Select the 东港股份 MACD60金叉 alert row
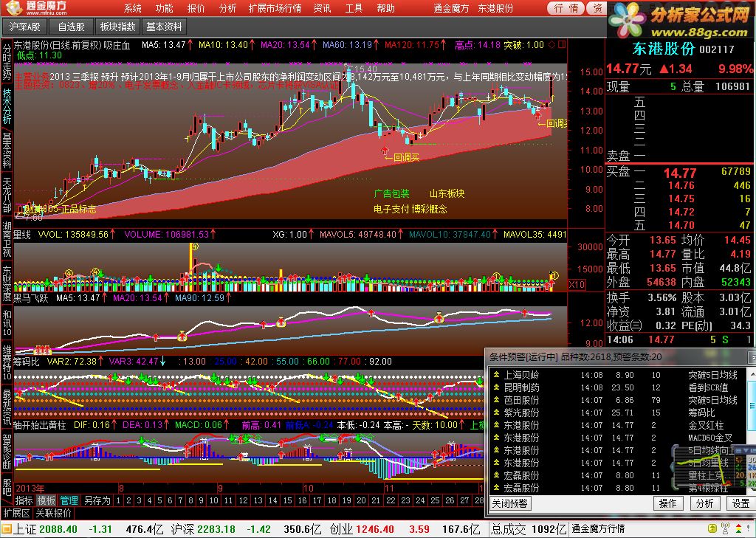 [x=618, y=438]
